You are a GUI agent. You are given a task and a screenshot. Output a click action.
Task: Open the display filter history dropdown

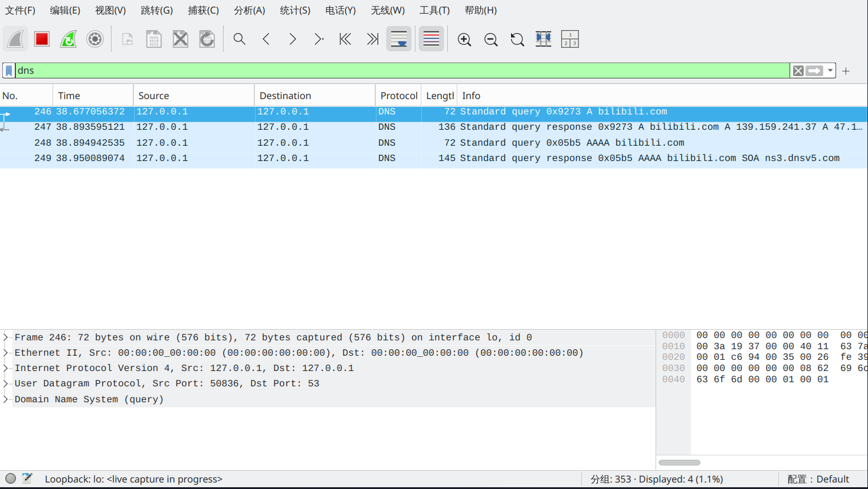[x=830, y=71]
